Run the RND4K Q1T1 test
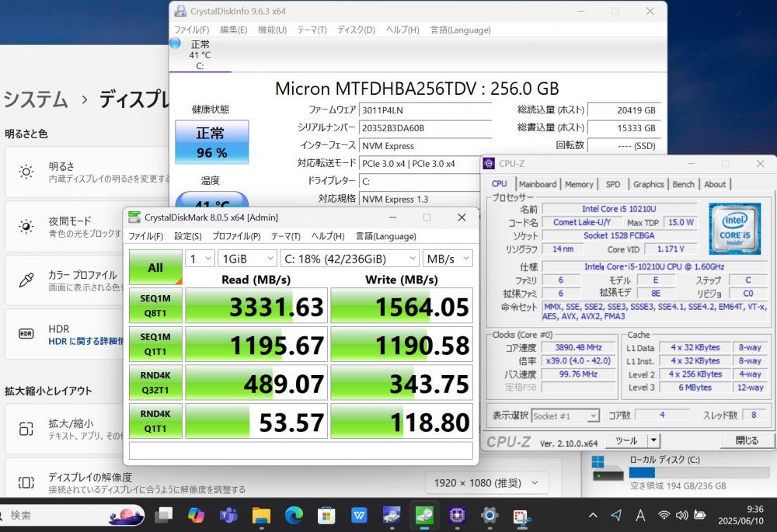The image size is (777, 532). (x=155, y=421)
